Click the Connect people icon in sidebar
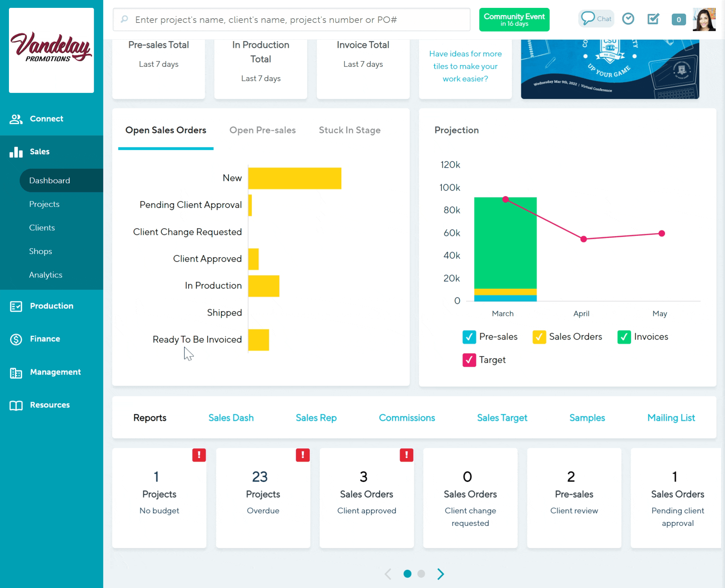 [x=16, y=119]
